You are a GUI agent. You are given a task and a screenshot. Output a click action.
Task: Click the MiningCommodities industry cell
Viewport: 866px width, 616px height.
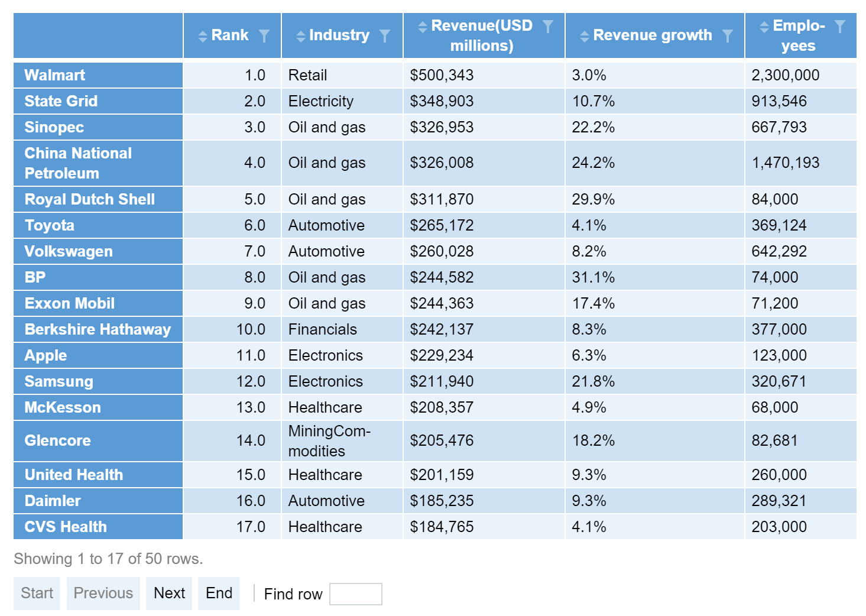[342, 441]
